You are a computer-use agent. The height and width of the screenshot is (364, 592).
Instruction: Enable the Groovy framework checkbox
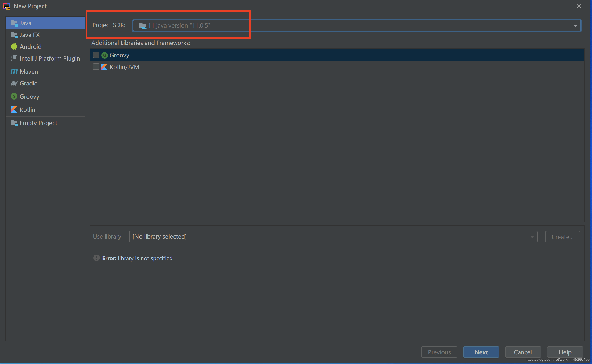click(x=96, y=55)
